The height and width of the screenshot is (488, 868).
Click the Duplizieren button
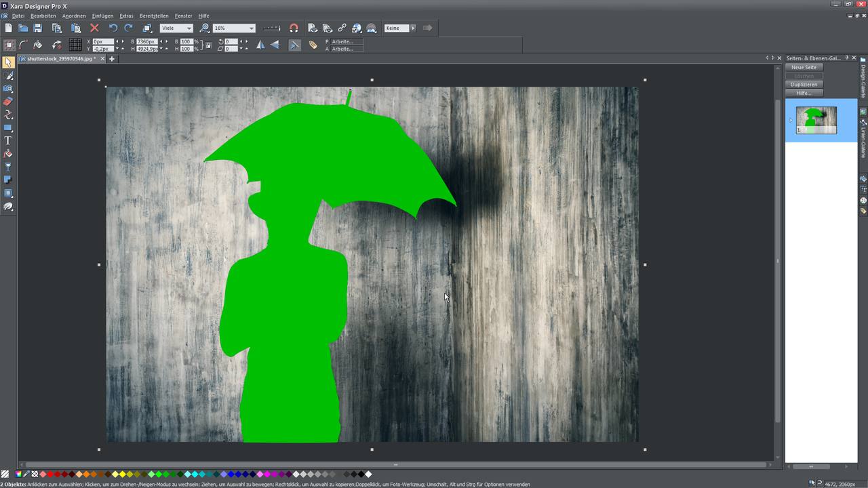coord(804,85)
